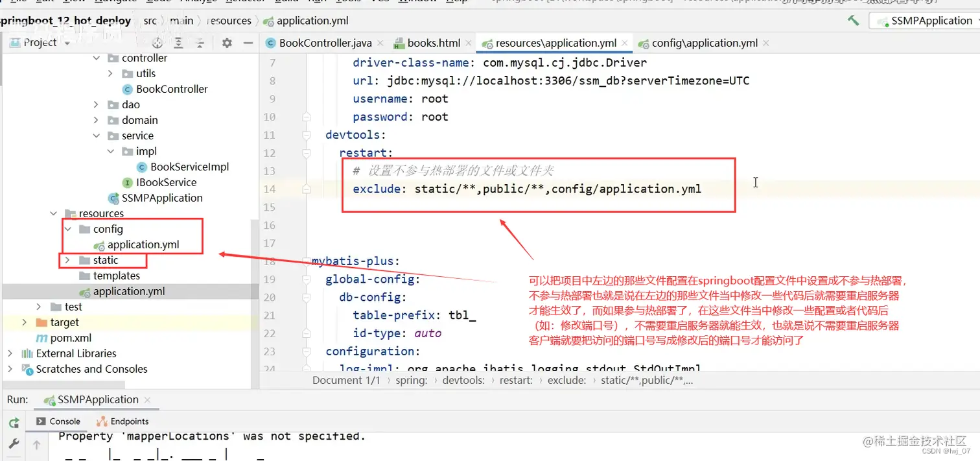
Task: Click resources in navigation bar
Action: (229, 21)
